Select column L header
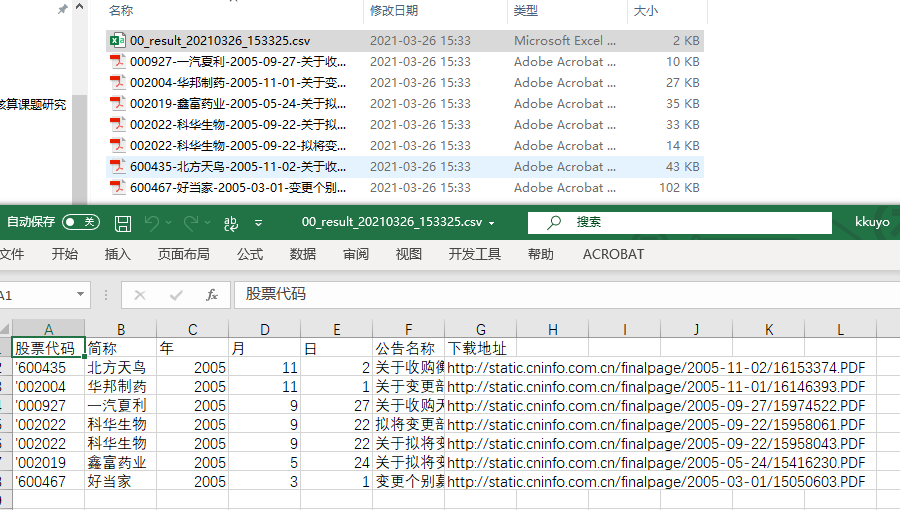The width and height of the screenshot is (900, 510). (840, 329)
